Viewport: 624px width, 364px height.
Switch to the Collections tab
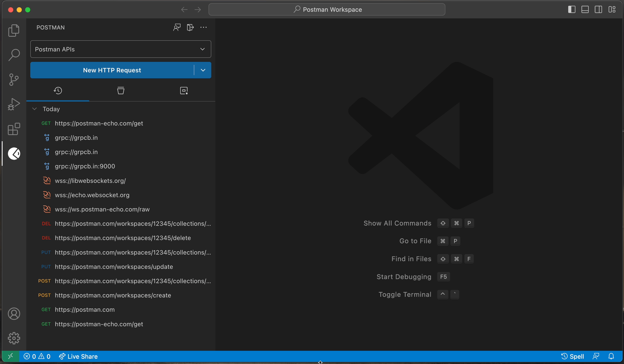point(121,91)
